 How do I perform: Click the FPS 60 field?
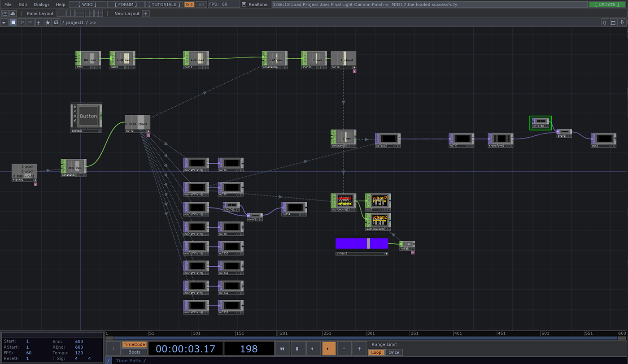224,4
